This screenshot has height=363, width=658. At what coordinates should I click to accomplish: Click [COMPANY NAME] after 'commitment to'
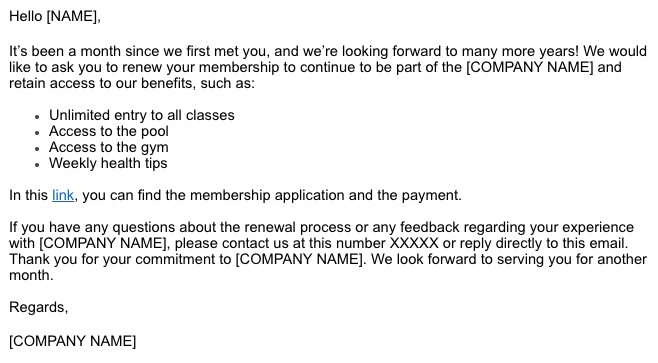299,259
